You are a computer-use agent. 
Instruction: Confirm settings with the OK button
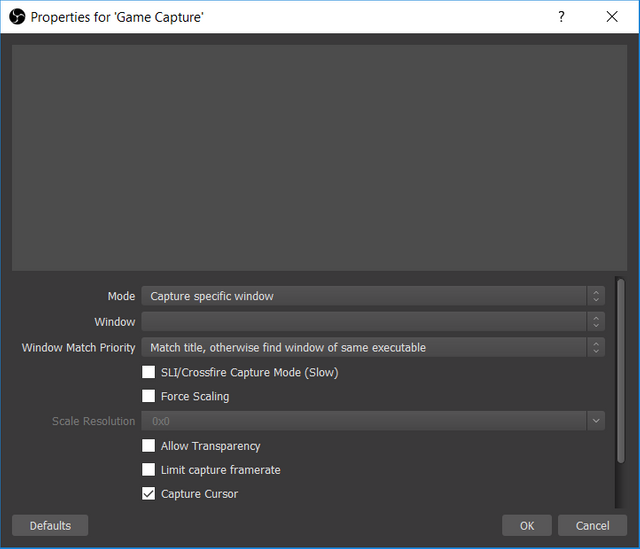point(527,526)
